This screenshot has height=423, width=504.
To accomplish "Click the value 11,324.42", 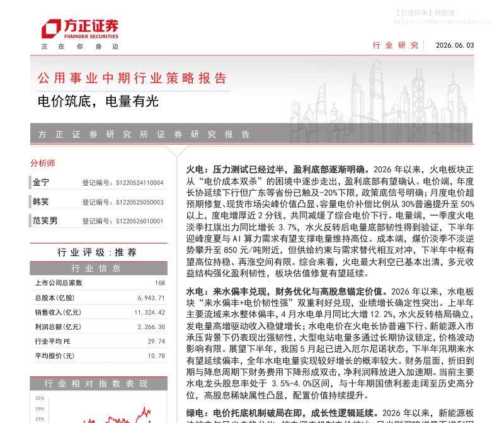I will click(x=149, y=312).
